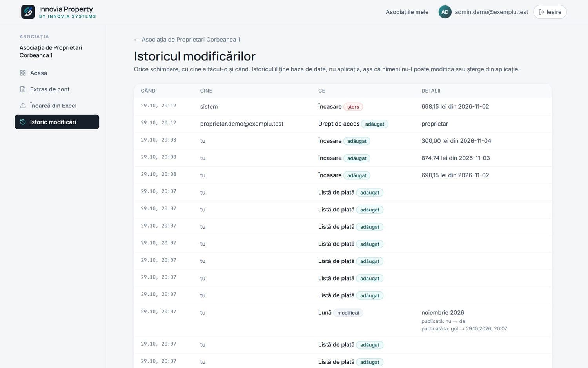Click the DETALII column header
The width and height of the screenshot is (588, 368).
(431, 91)
